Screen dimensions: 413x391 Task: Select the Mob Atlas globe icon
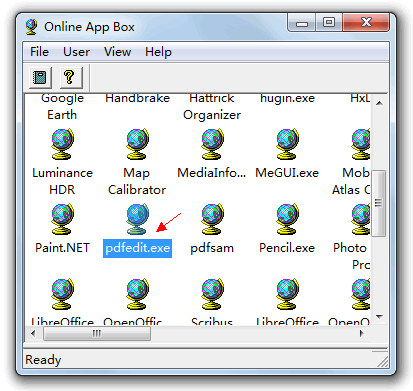click(360, 144)
